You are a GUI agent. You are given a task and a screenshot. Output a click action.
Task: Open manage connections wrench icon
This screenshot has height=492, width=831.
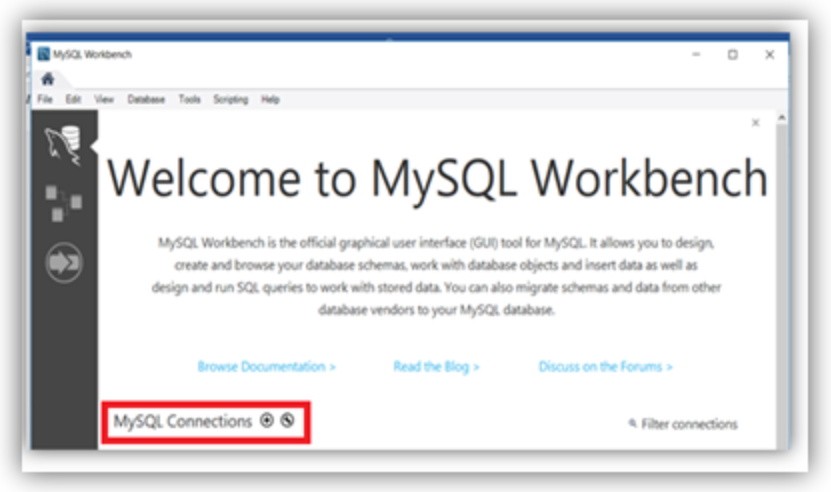pyautogui.click(x=287, y=420)
